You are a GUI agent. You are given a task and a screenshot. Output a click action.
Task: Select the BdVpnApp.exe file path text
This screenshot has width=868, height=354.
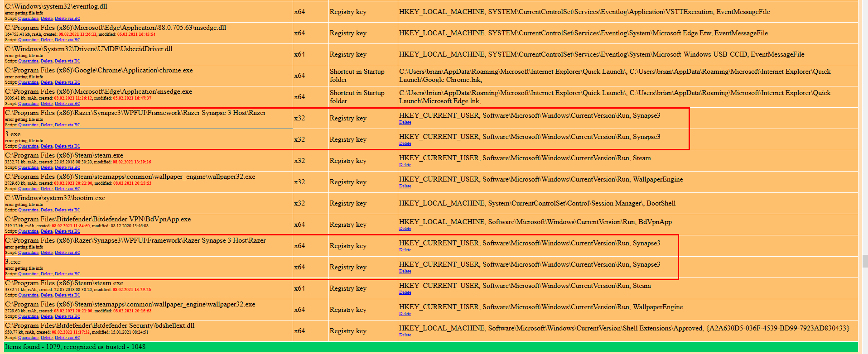pyautogui.click(x=98, y=219)
